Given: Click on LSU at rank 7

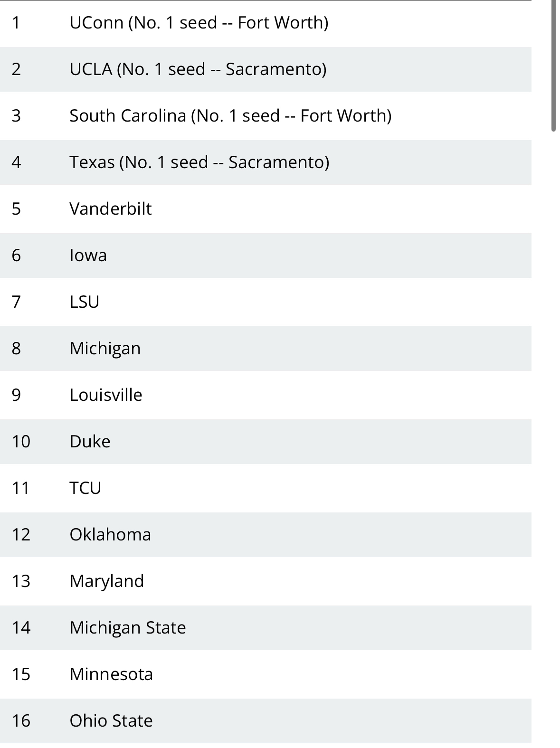Looking at the screenshot, I should tap(84, 302).
